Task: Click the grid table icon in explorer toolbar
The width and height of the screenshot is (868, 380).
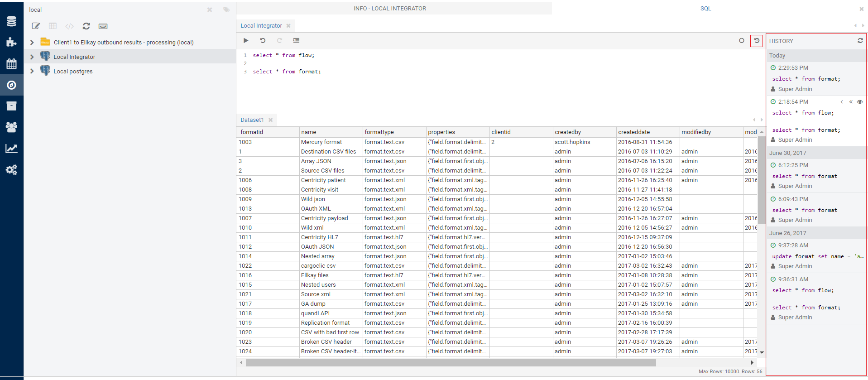Action: tap(53, 26)
